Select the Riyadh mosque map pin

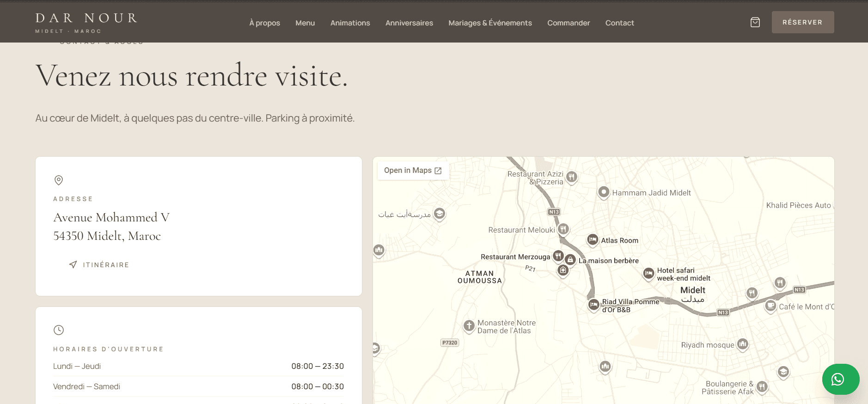[743, 344]
